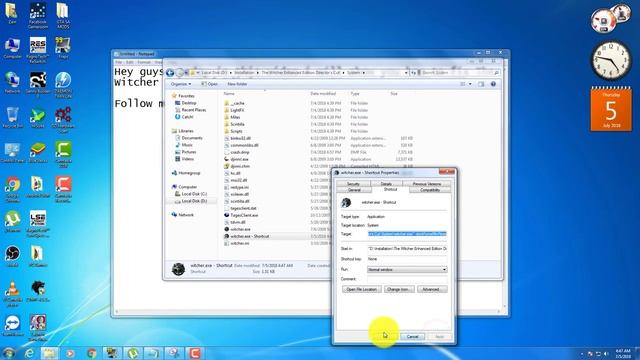Click the volume icon in system tray
Screen dimensions: 640x360
[x=607, y=353]
